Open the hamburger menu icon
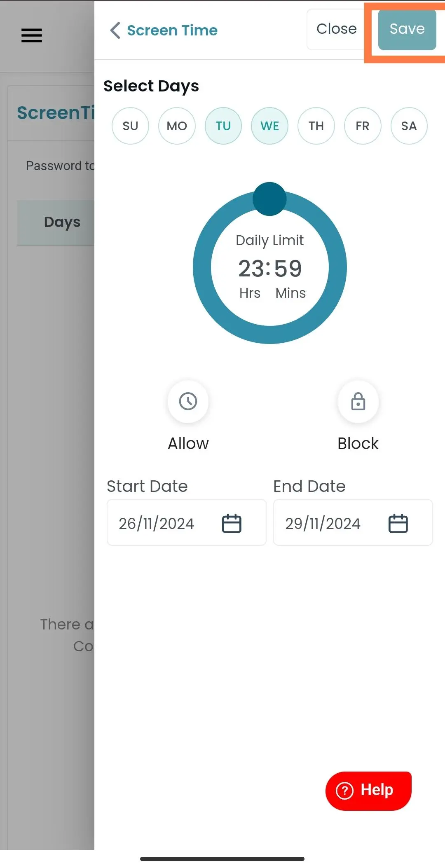The height and width of the screenshot is (868, 445). click(x=32, y=35)
